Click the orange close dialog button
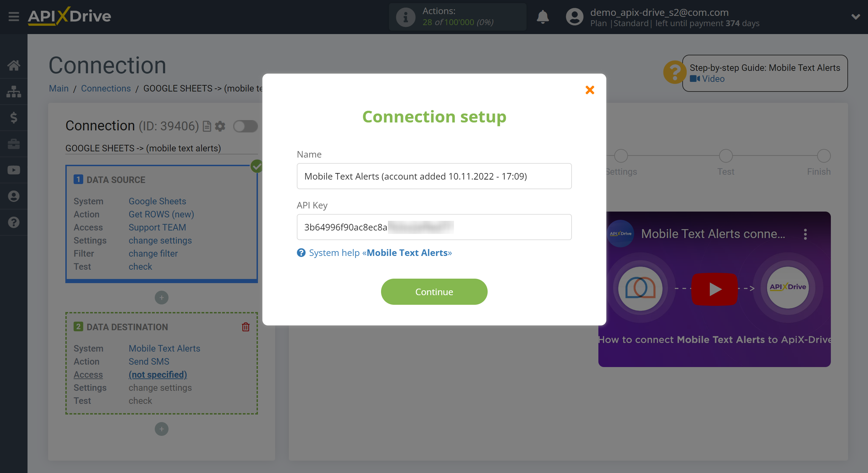868x473 pixels. click(590, 90)
